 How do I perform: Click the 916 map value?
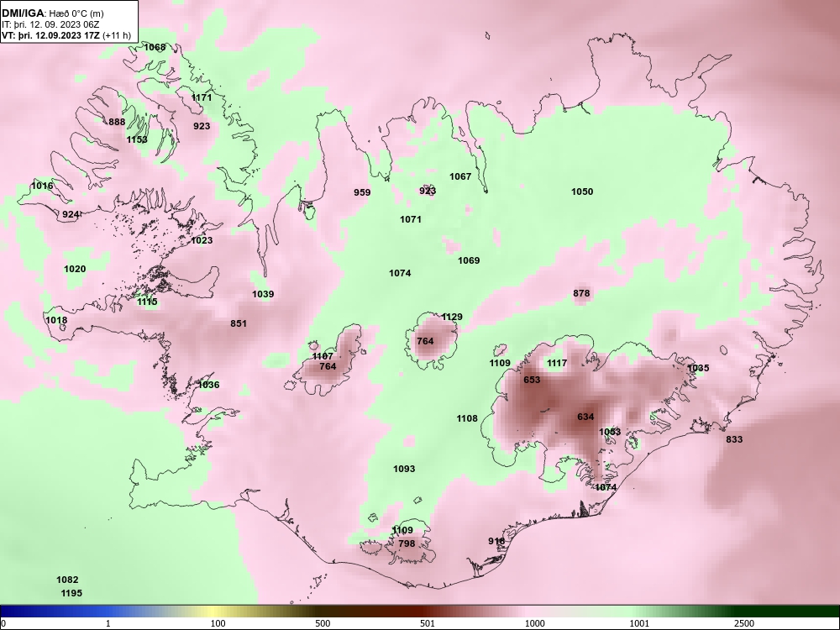496,541
